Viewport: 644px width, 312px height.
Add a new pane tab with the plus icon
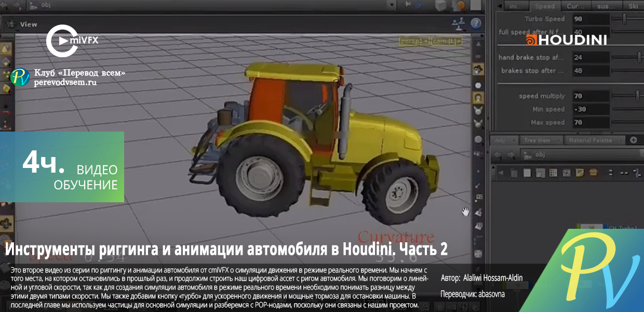click(633, 140)
